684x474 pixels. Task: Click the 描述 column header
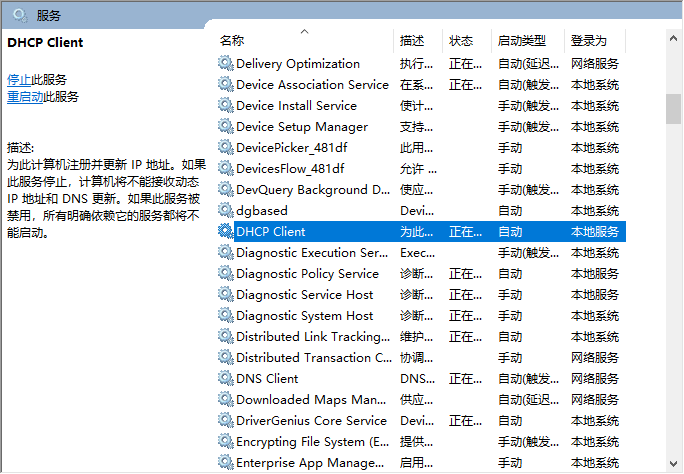412,41
